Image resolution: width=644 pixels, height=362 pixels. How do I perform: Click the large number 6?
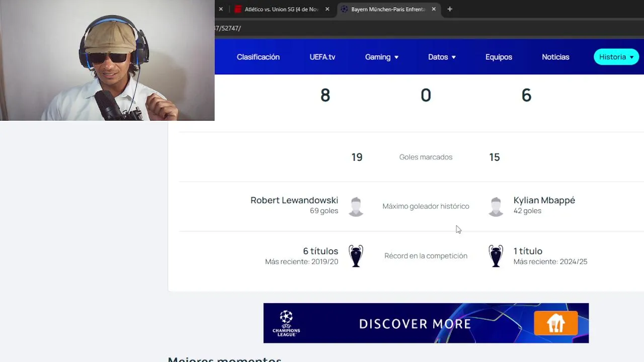click(x=526, y=95)
